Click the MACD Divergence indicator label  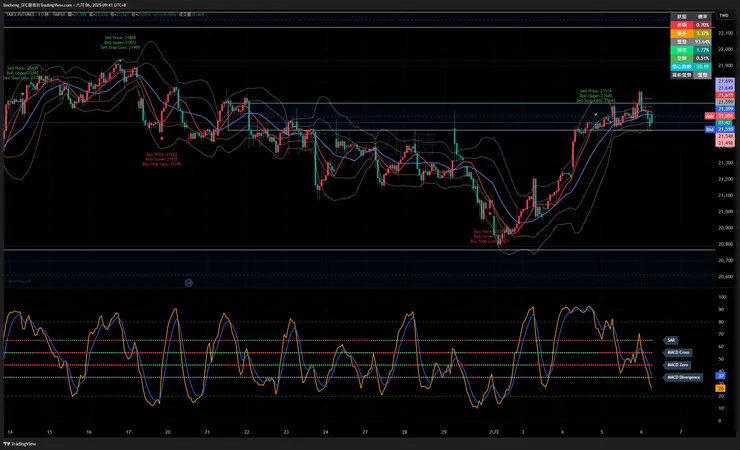683,377
